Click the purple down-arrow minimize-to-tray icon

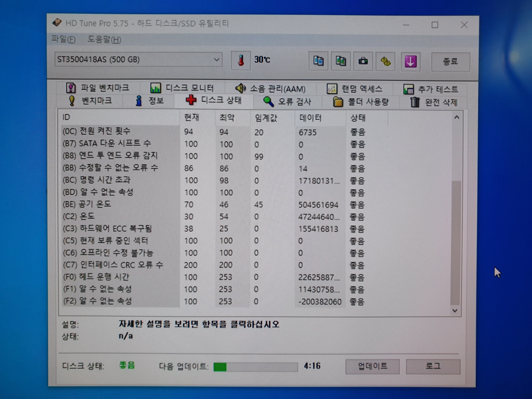point(410,62)
